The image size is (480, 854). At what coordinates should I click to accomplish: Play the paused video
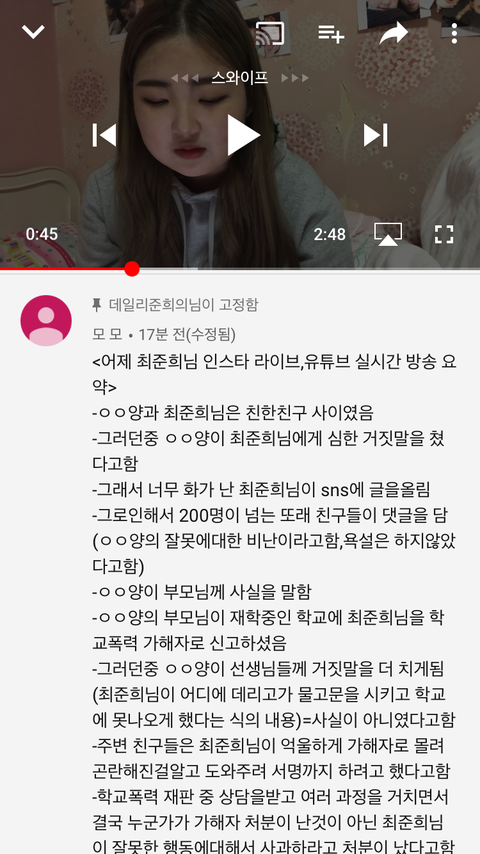pyautogui.click(x=242, y=135)
